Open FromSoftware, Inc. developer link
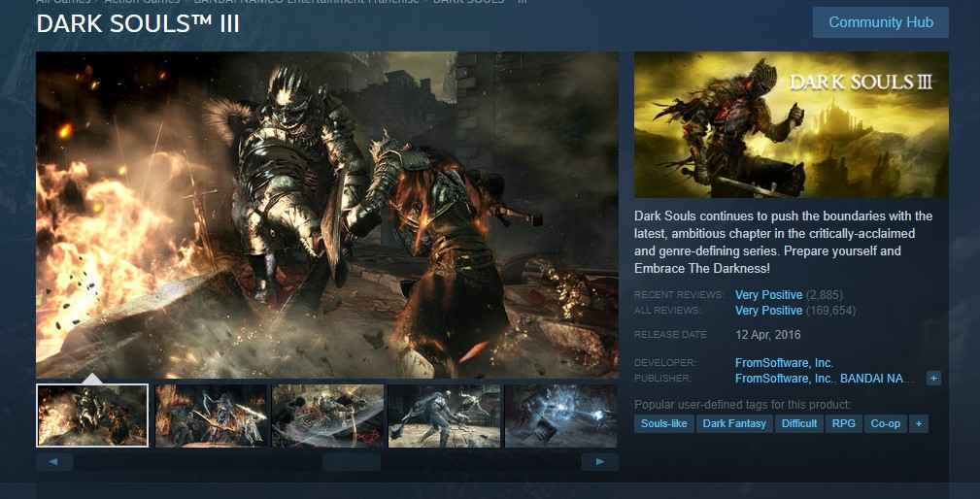The width and height of the screenshot is (980, 499). pos(784,363)
